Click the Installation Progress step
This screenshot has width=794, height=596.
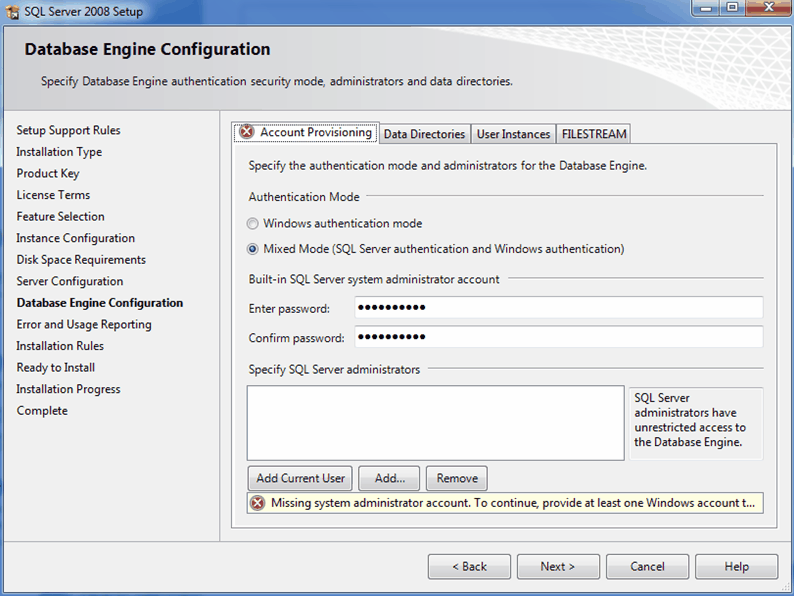(x=68, y=389)
